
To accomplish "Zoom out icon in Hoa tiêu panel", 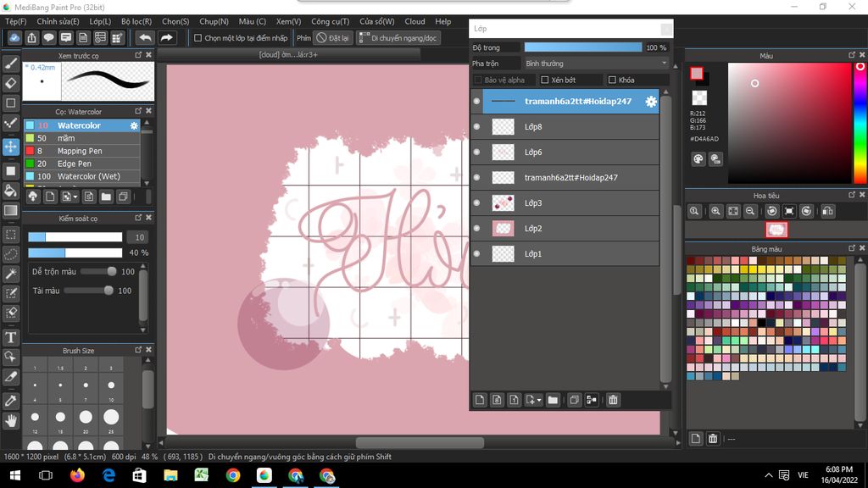I will [x=750, y=211].
